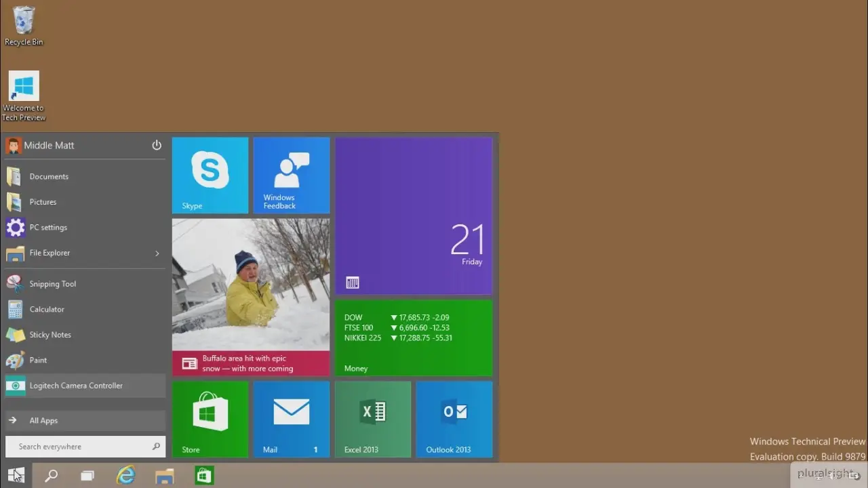Launch Paint from the Start menu
Screen dimensions: 868x488
(85, 361)
